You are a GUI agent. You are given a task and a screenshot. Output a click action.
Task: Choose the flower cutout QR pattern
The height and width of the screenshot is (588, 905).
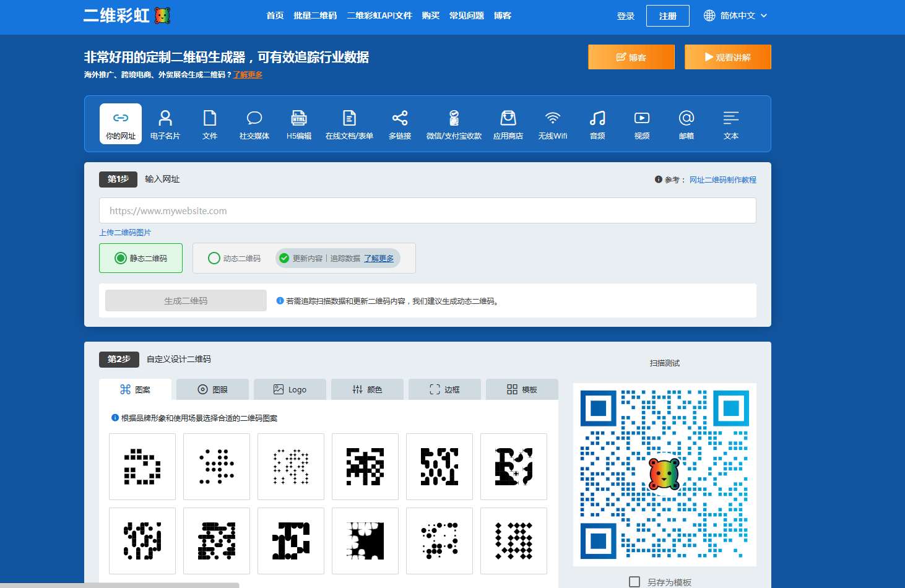[365, 541]
